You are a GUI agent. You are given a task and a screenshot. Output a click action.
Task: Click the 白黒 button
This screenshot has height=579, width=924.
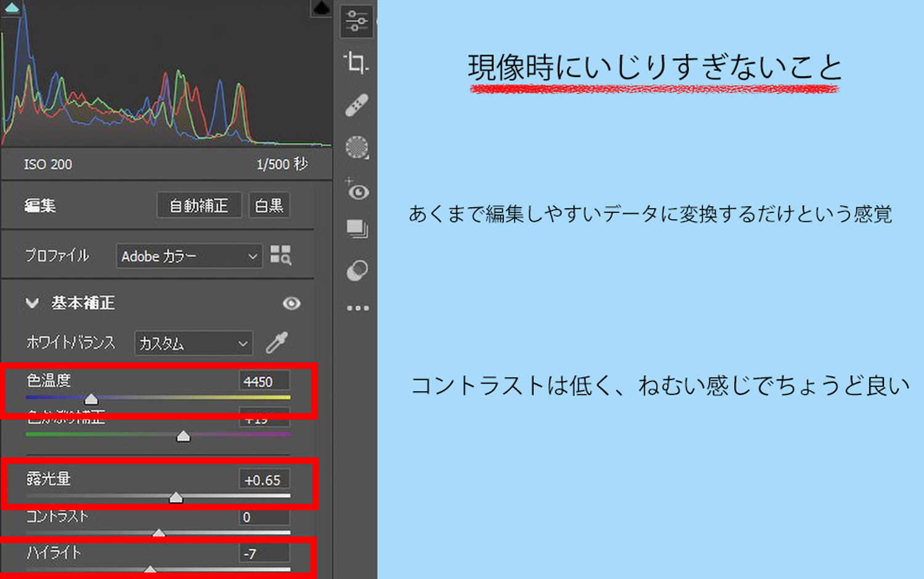[269, 206]
